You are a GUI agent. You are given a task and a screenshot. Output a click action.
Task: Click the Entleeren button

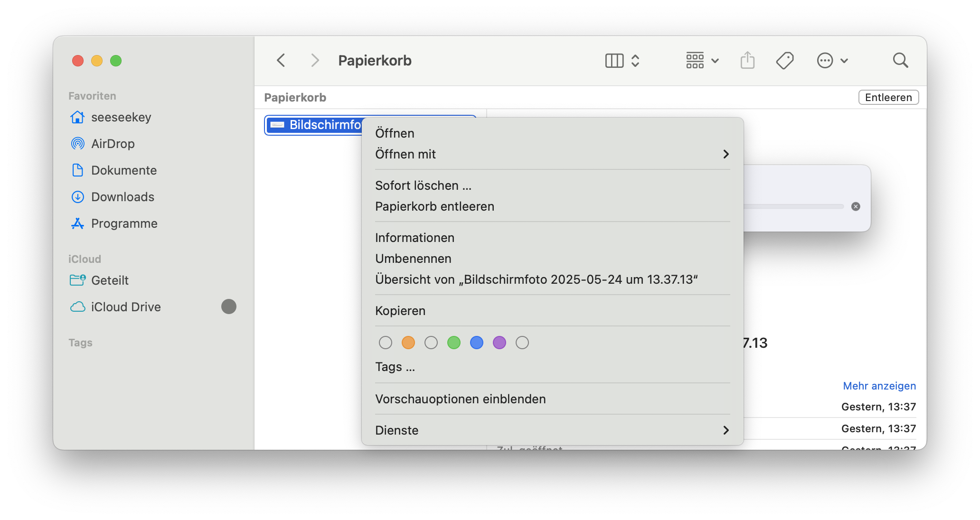(x=888, y=97)
